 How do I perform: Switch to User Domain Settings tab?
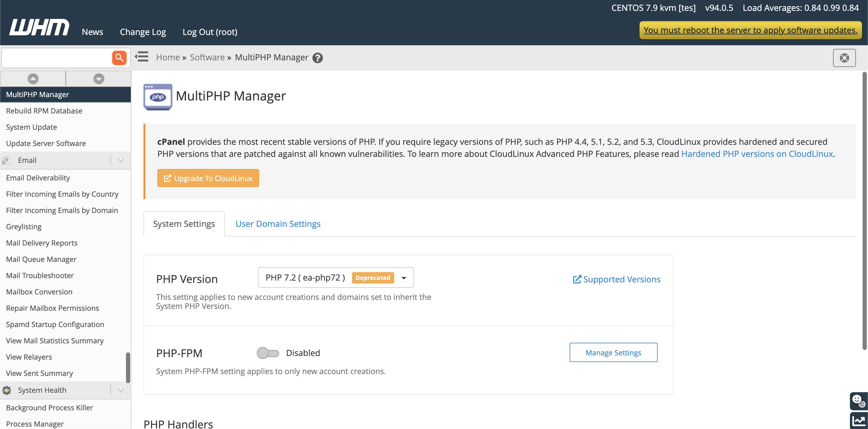278,223
